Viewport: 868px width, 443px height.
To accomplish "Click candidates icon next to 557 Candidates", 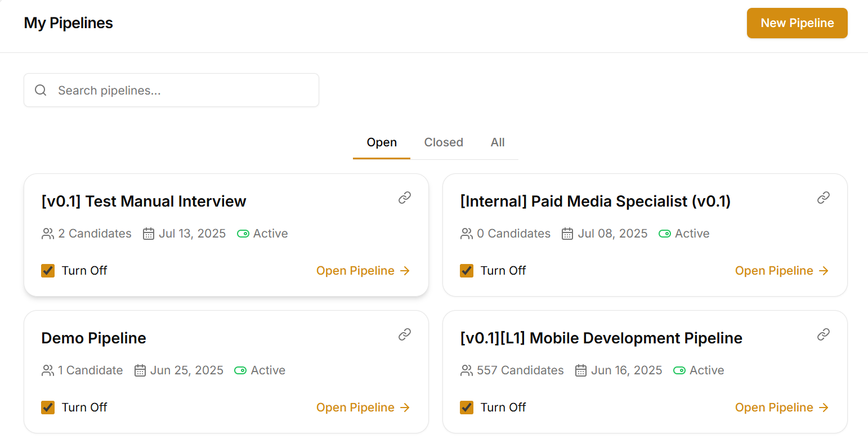I will coord(467,370).
